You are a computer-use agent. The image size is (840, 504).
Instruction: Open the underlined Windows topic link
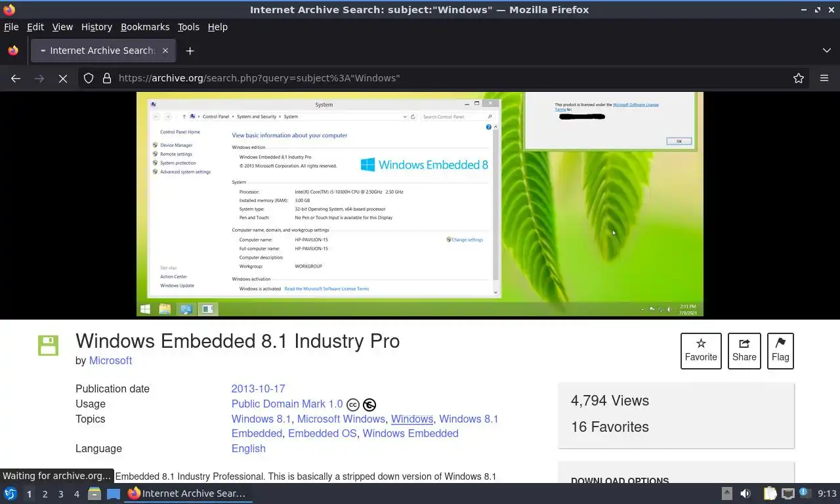[412, 419]
